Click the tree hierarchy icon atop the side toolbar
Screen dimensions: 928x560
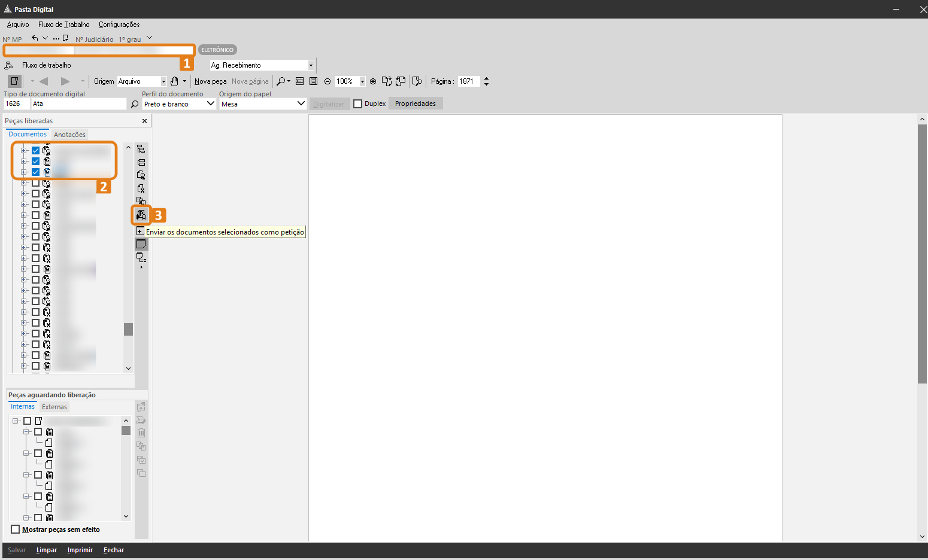pos(141,149)
